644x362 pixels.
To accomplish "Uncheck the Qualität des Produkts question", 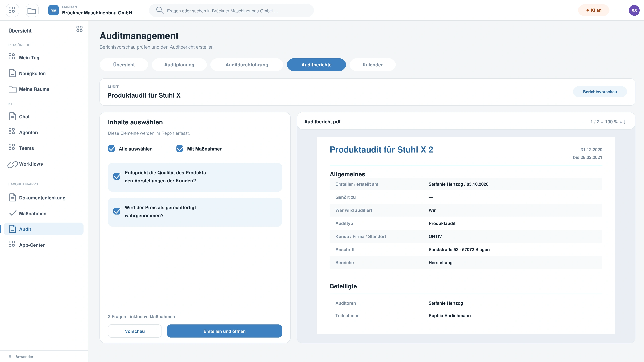I will coord(117,176).
